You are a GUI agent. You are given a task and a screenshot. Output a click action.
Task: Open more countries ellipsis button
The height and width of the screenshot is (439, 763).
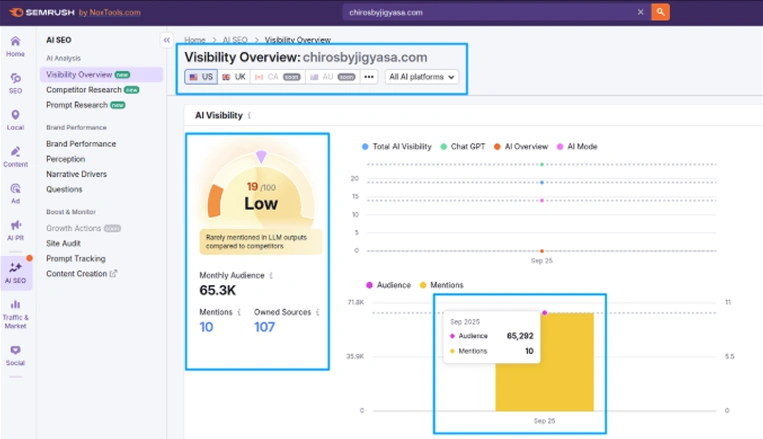tap(369, 77)
